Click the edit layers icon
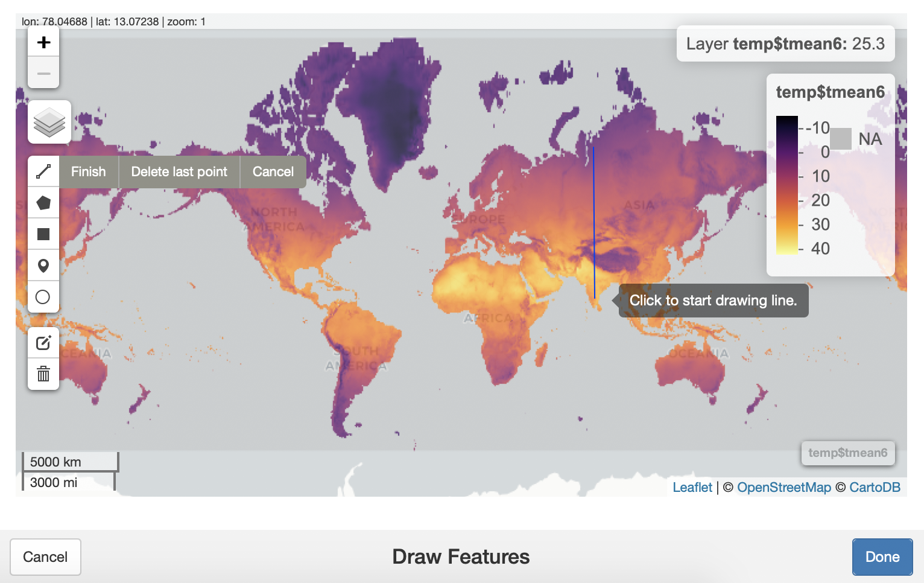 click(x=43, y=343)
